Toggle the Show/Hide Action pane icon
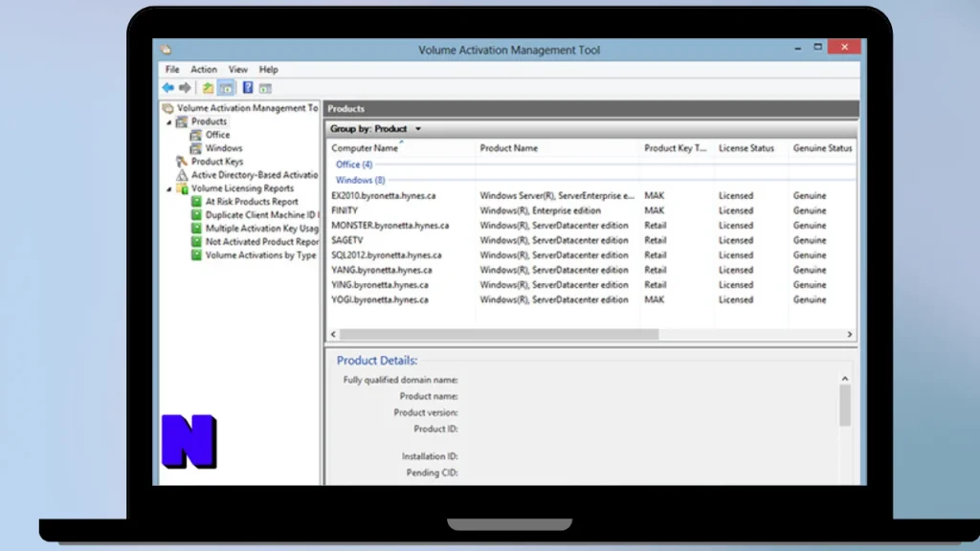The height and width of the screenshot is (551, 980). coord(266,88)
